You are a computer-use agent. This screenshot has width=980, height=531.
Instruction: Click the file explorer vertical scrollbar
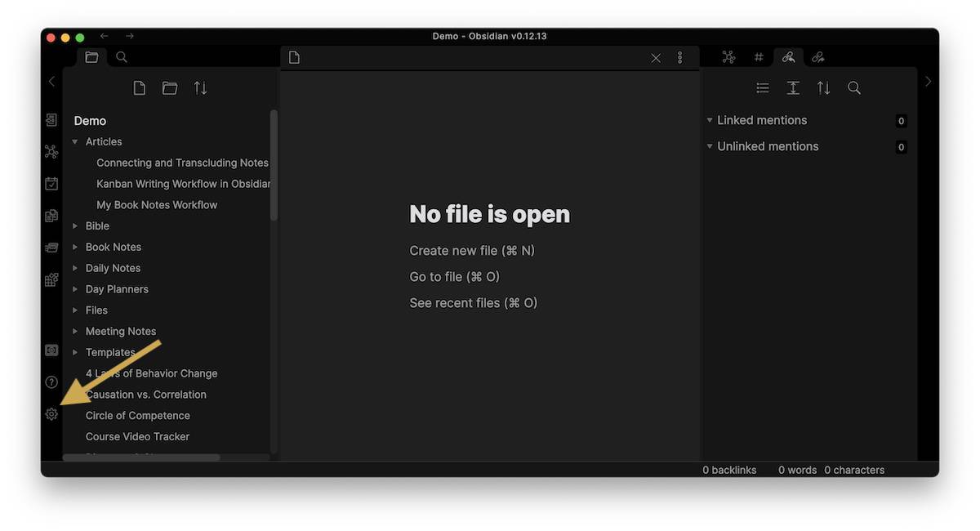(x=274, y=165)
